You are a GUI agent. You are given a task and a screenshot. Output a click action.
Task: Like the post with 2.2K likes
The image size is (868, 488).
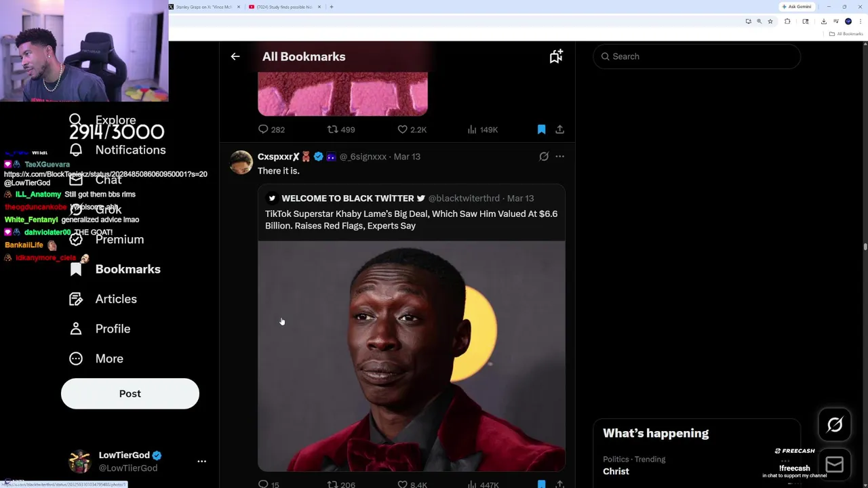(x=403, y=129)
